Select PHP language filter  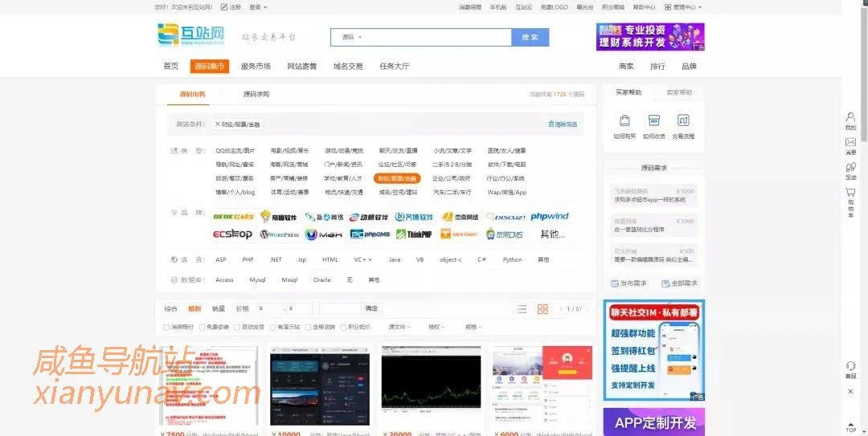click(248, 259)
